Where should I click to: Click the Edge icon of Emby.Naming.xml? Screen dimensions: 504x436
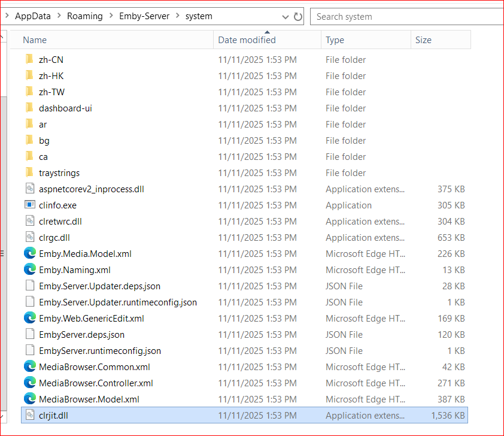tap(30, 270)
